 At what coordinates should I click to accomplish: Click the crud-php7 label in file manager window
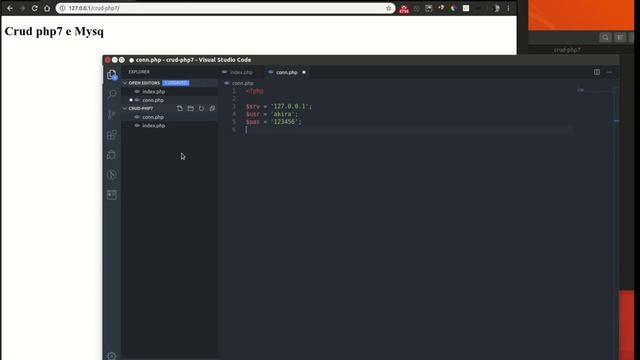click(567, 50)
